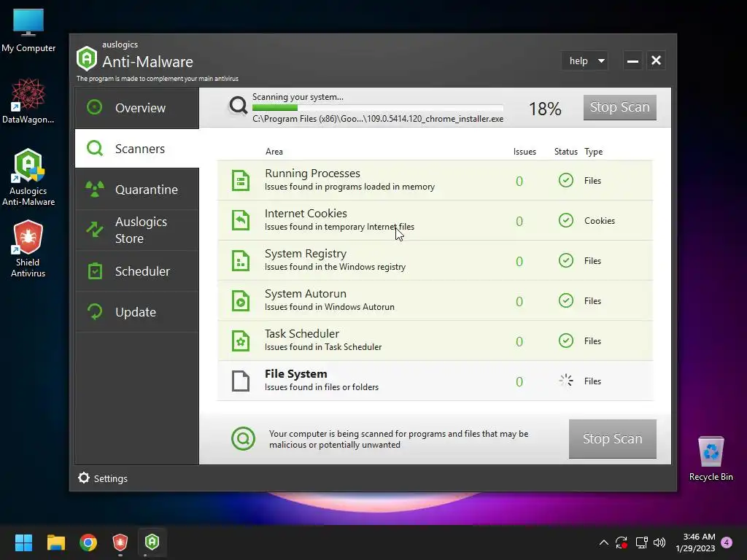747x560 pixels.
Task: Open My Computer desktop icon
Action: tap(28, 30)
